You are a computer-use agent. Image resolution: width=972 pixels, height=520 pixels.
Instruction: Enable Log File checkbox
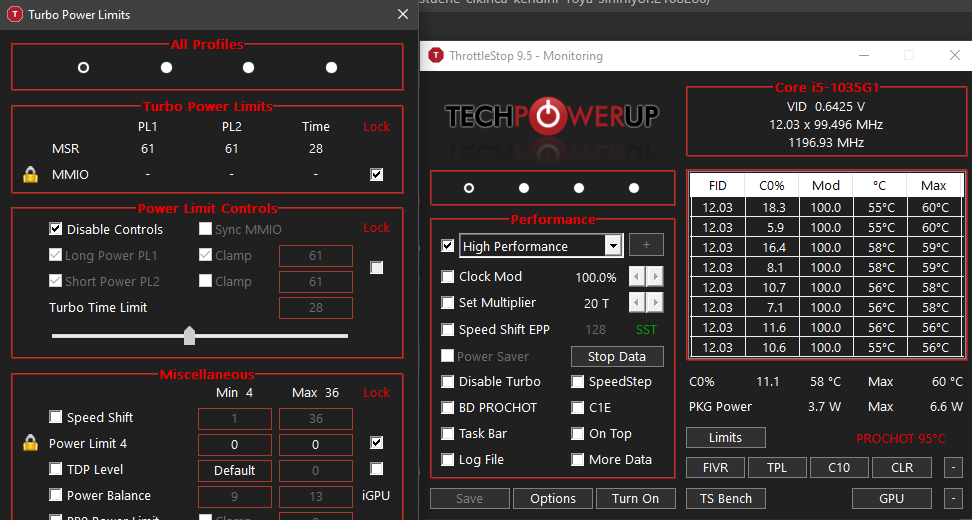pyautogui.click(x=448, y=460)
